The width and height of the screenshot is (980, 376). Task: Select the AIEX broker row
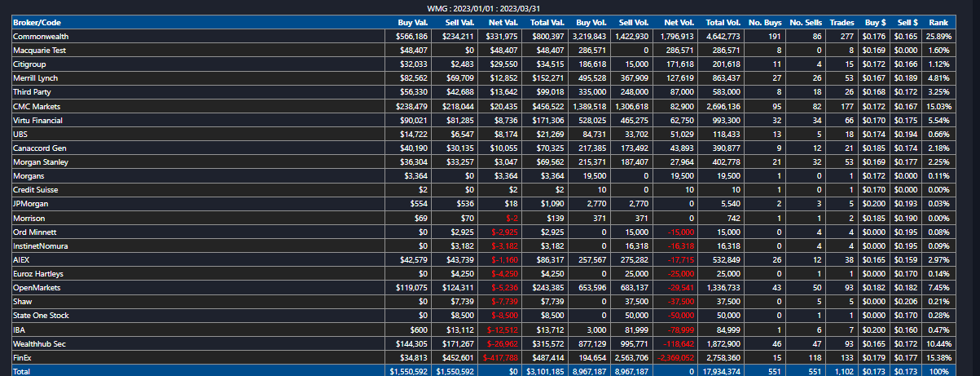[482, 259]
